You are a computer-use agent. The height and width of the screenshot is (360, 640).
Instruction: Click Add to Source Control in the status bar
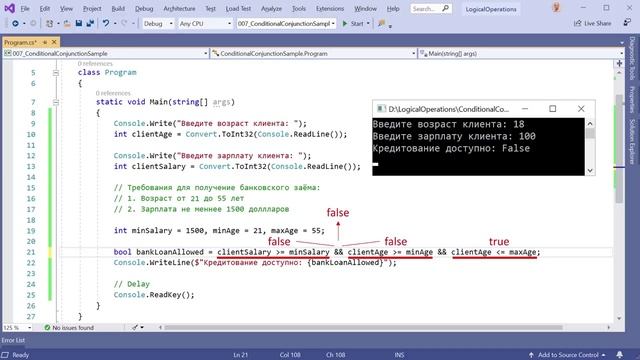pyautogui.click(x=568, y=355)
